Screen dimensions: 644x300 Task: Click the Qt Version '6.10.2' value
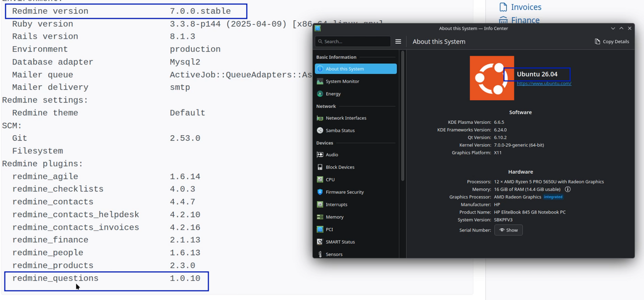click(x=500, y=138)
